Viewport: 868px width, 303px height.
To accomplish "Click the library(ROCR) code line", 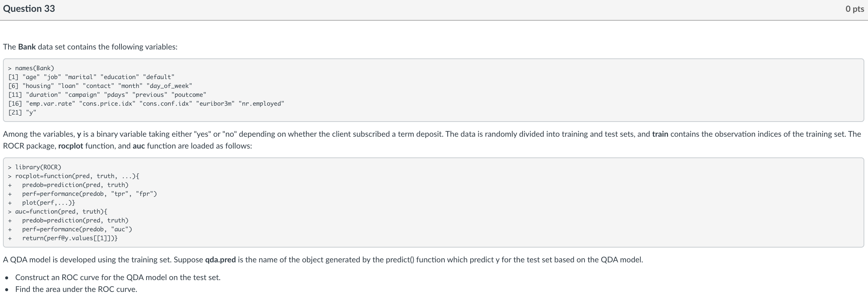I will click(x=38, y=167).
